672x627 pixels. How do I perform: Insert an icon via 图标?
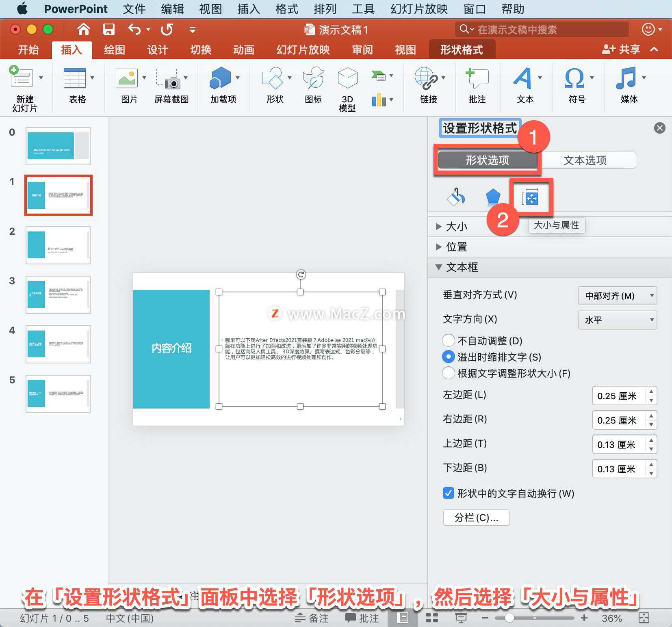coord(313,78)
